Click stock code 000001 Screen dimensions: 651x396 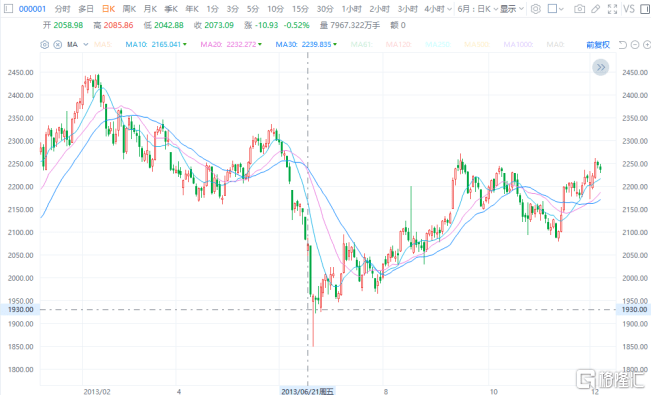pos(32,9)
